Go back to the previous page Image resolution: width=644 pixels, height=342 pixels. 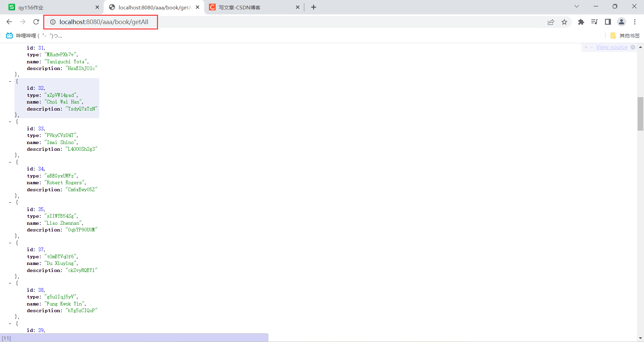point(9,22)
